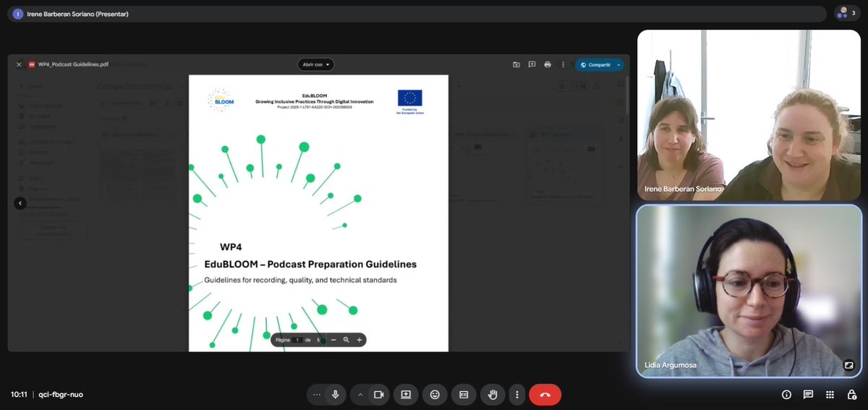Screen dimensions: 868x410
Task: Start presenting your screen
Action: tap(406, 394)
